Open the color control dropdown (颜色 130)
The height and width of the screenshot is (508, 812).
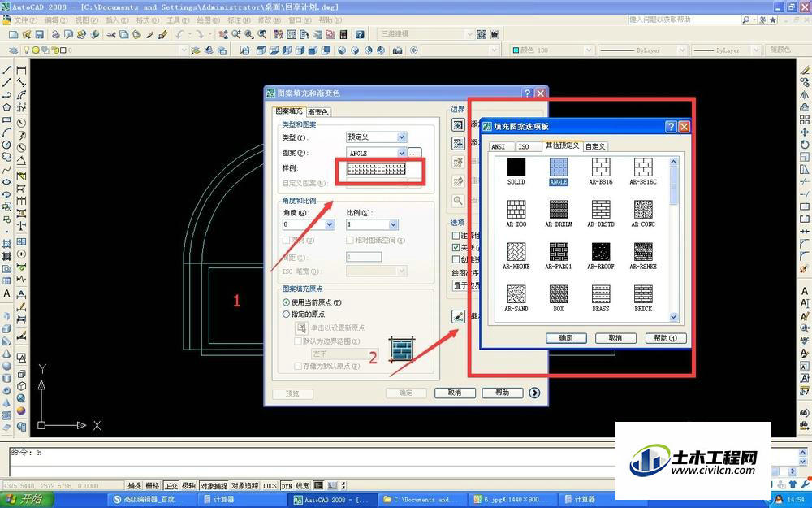tap(588, 50)
